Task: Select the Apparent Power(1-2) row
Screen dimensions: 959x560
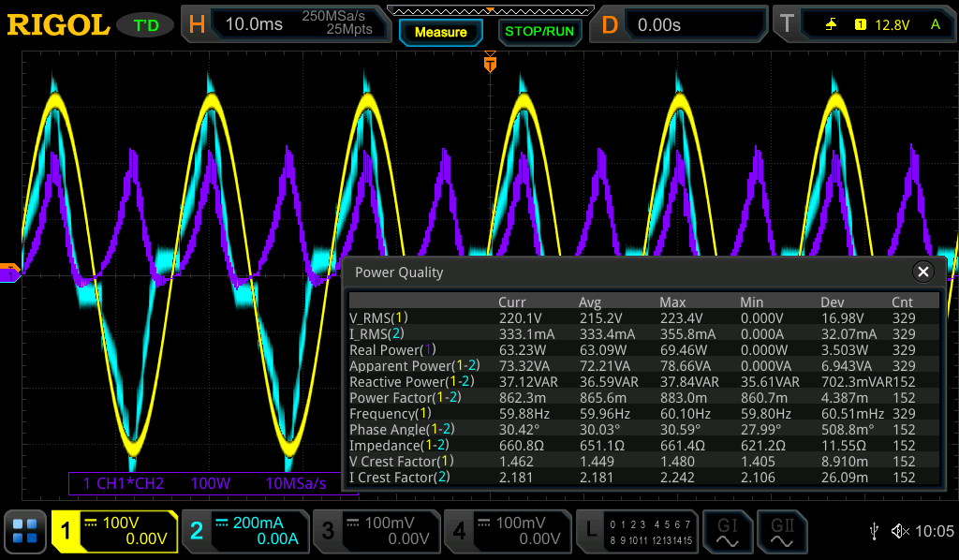Action: point(644,365)
